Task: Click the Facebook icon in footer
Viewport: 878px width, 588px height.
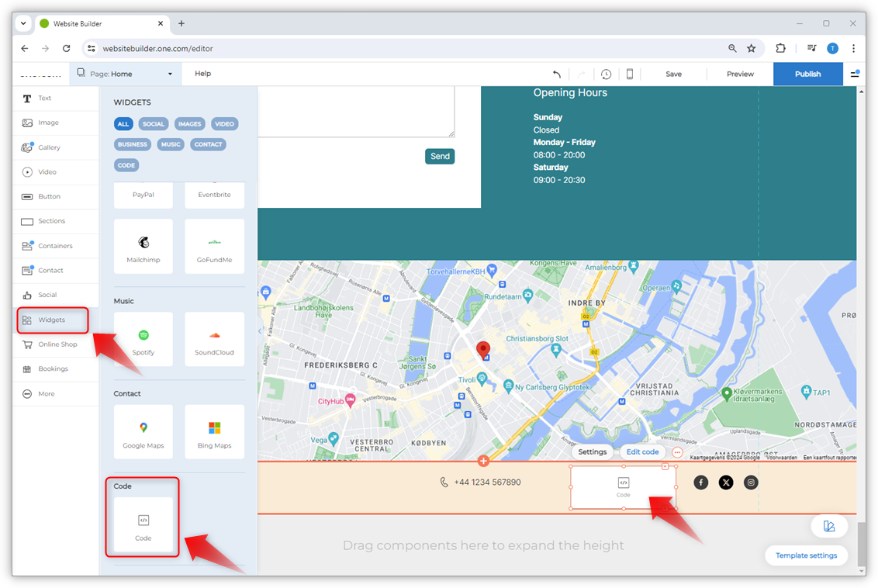Action: [x=701, y=483]
